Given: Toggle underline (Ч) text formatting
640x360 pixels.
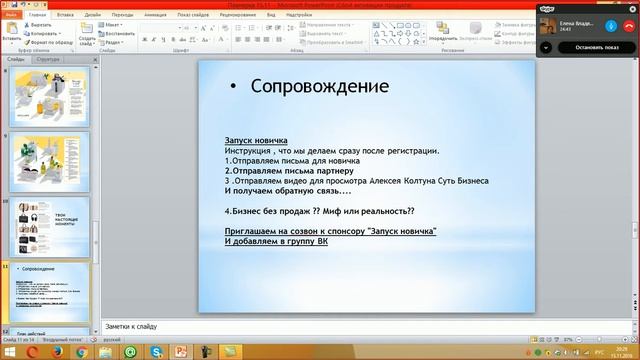Looking at the screenshot, I should [164, 39].
